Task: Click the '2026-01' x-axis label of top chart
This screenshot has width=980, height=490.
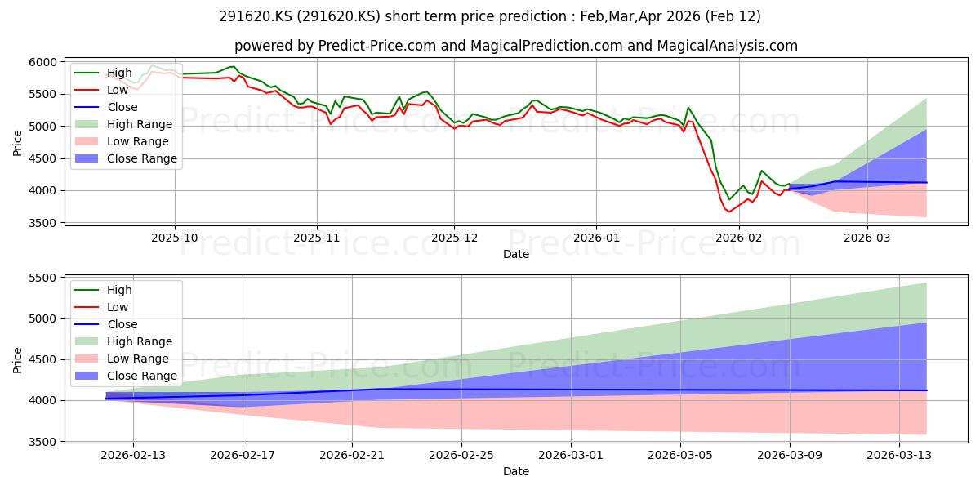Action: [x=596, y=238]
